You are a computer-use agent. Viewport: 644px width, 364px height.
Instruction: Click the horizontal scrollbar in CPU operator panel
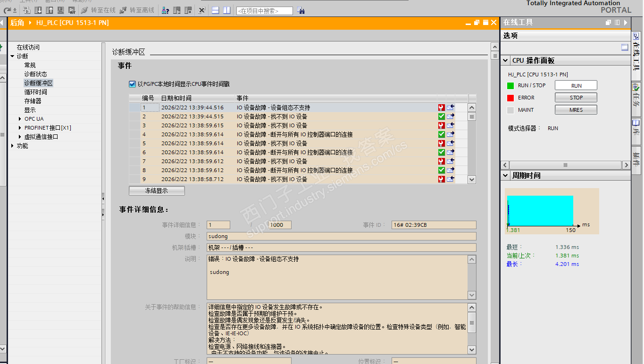click(566, 165)
